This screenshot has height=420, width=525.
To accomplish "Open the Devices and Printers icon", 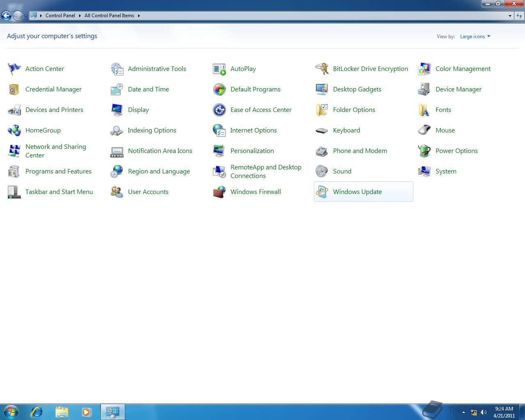I will coord(14,110).
